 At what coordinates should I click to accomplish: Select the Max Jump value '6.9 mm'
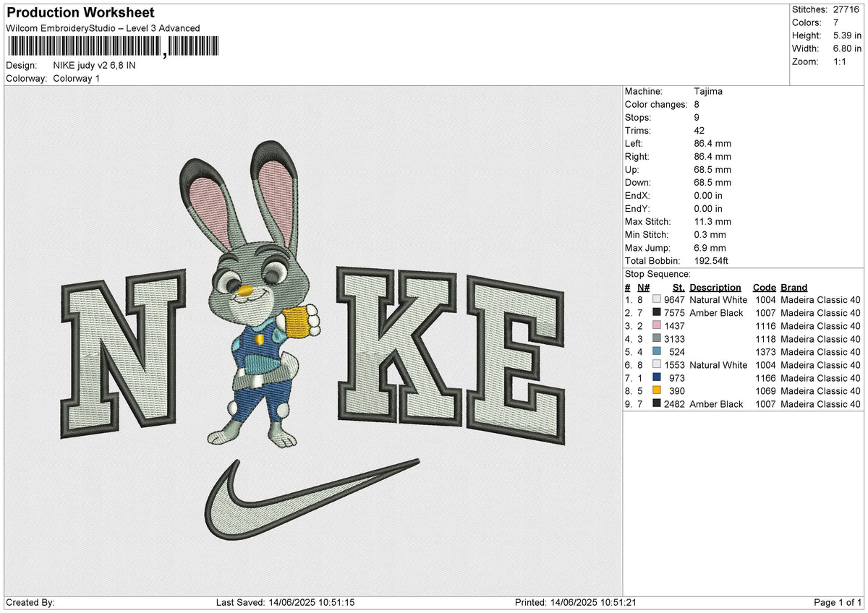(x=710, y=247)
